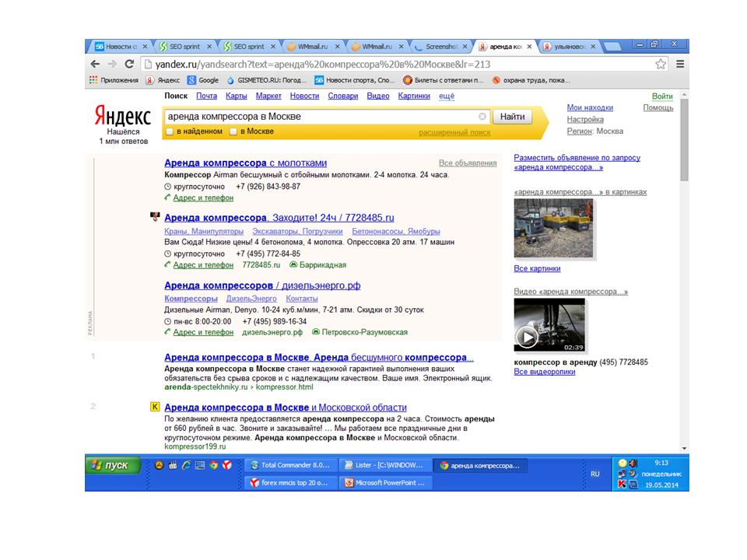
Task: Open "Аренда компрессора с молотками" ad
Action: click(245, 163)
